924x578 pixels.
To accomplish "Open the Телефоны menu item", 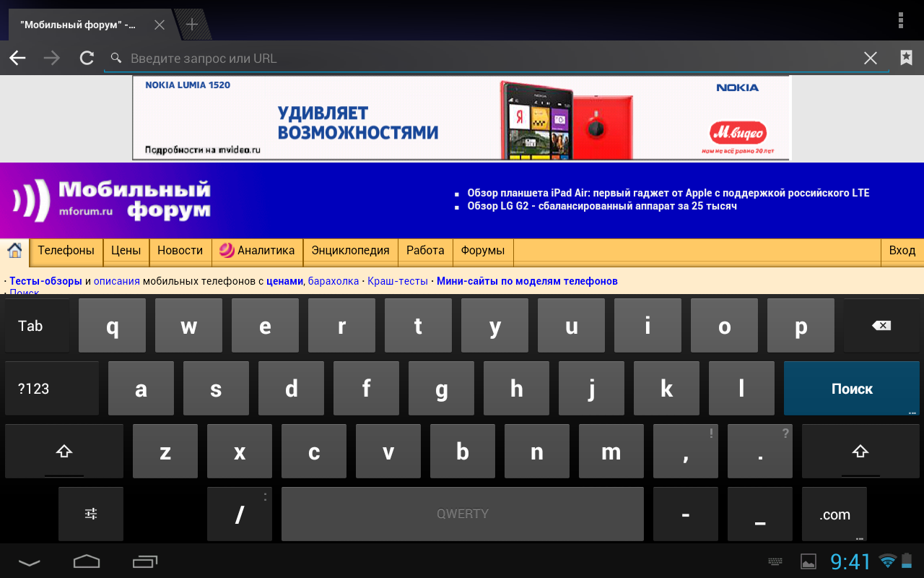I will pyautogui.click(x=66, y=251).
